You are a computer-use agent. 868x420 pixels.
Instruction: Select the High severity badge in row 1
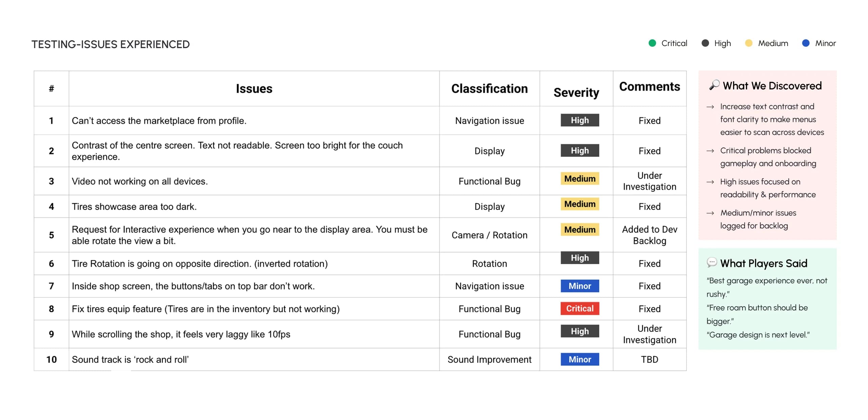(x=580, y=120)
